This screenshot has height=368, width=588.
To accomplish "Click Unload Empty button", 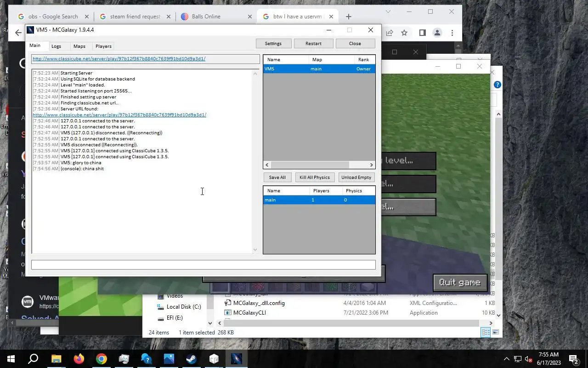I will coord(356,177).
